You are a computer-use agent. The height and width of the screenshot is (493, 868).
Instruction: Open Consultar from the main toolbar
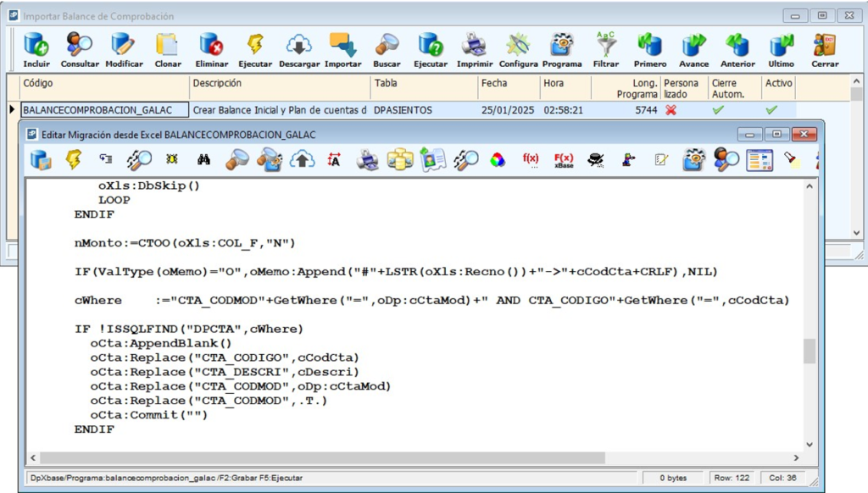80,50
